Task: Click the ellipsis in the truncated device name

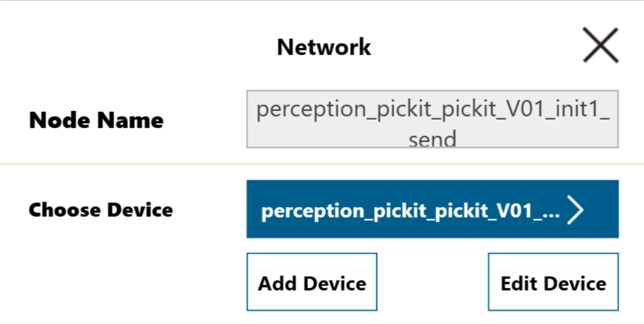Action: [x=549, y=212]
